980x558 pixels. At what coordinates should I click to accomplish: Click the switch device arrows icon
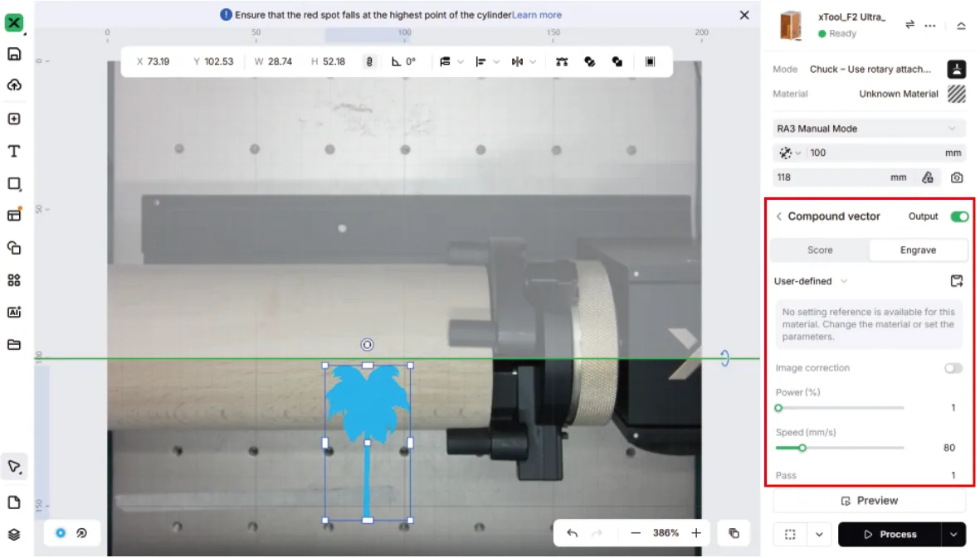click(910, 24)
